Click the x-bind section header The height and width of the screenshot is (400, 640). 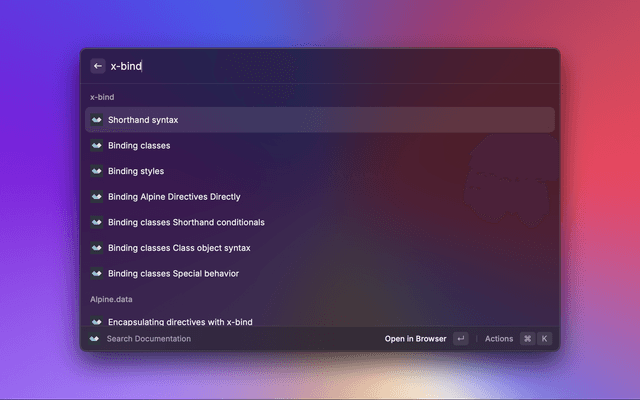click(102, 97)
